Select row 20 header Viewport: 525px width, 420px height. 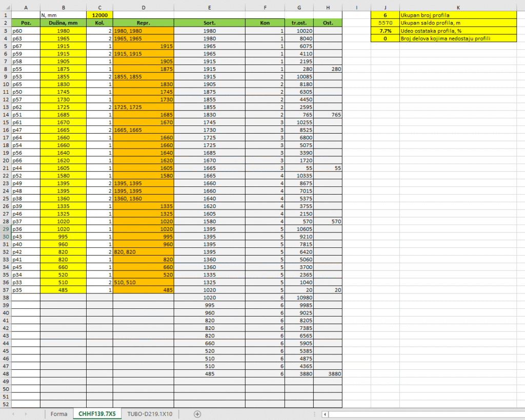pos(6,160)
